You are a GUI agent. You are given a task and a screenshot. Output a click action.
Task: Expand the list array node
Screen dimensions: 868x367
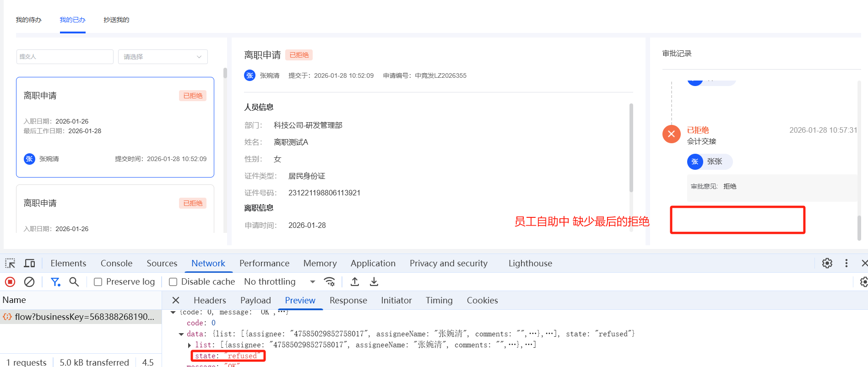pyautogui.click(x=190, y=345)
